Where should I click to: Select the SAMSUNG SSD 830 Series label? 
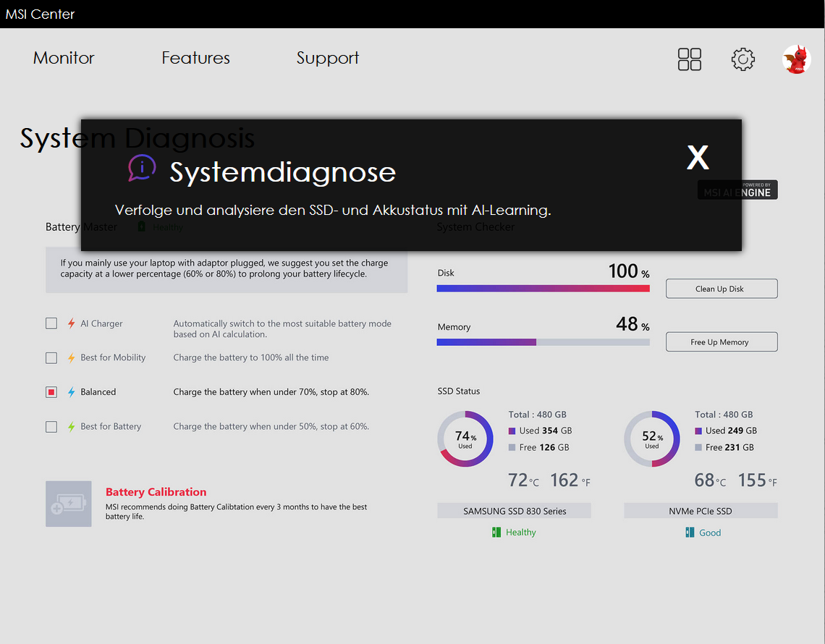click(x=514, y=511)
